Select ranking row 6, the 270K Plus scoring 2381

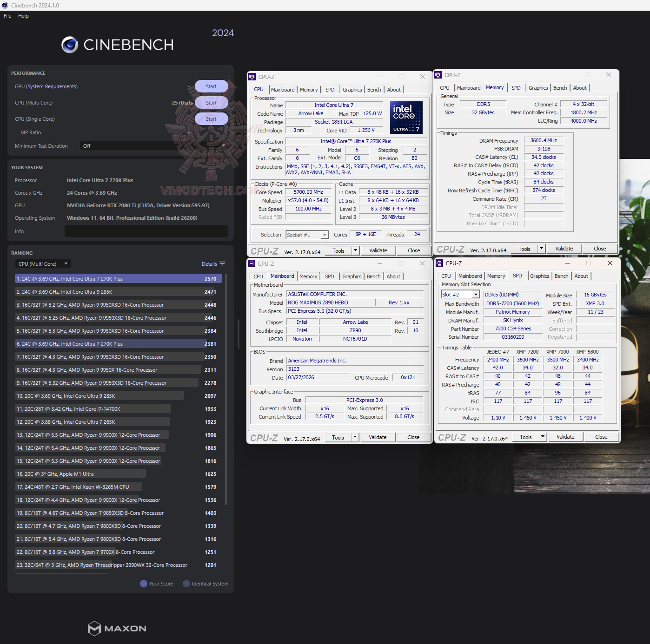119,344
